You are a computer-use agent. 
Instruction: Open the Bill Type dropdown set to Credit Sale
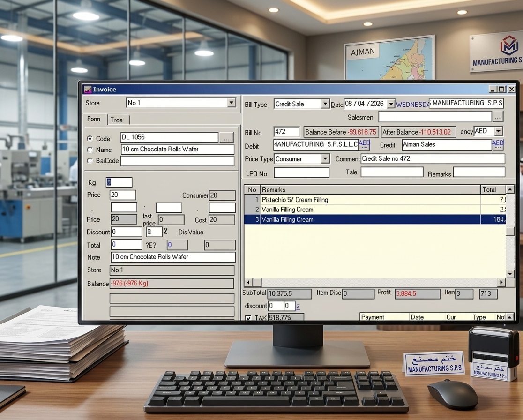coord(325,103)
